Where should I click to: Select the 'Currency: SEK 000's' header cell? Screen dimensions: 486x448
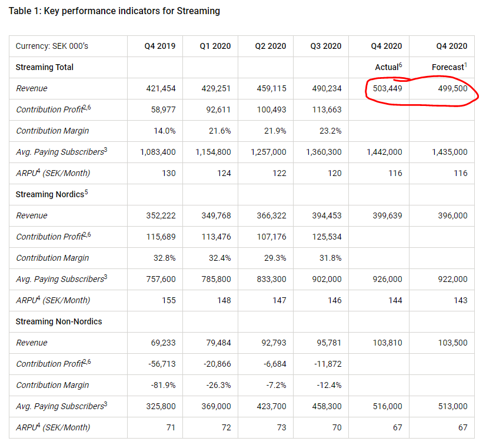[52, 46]
